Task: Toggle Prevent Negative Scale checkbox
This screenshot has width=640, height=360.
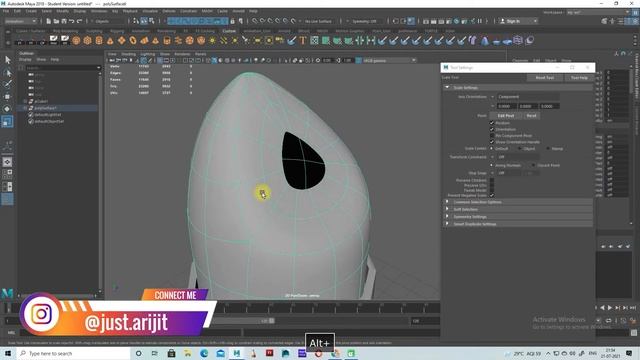Action: [492, 196]
